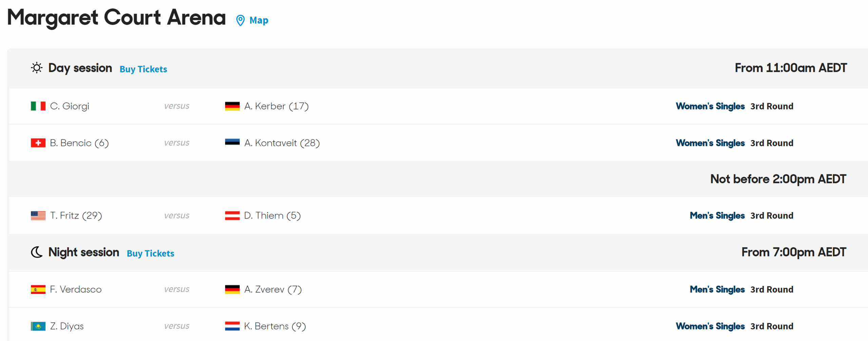Image resolution: width=868 pixels, height=341 pixels.
Task: Click the Swiss flag beside B. Bencic
Action: click(38, 143)
